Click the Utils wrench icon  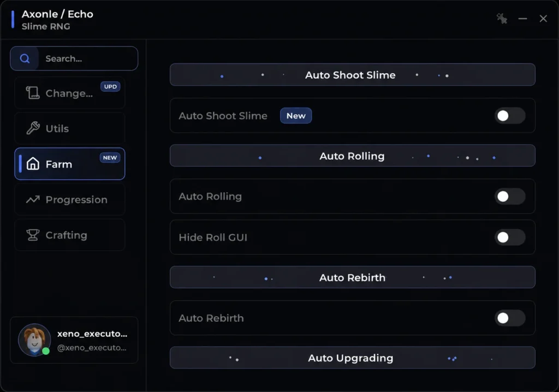tap(33, 128)
